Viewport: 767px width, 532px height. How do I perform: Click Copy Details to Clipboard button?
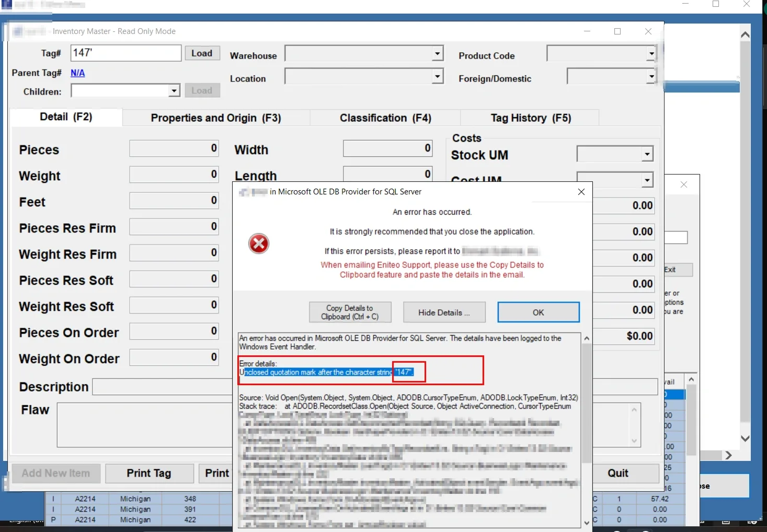350,313
